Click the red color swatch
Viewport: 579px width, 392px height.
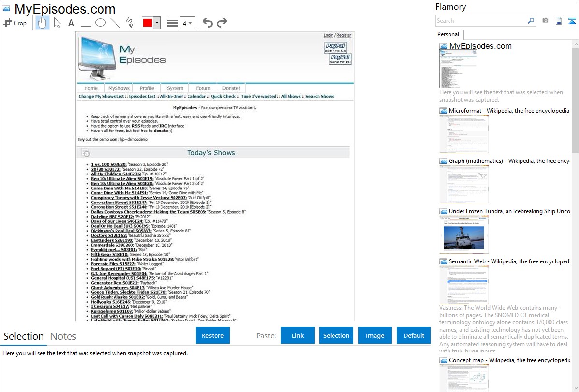147,23
